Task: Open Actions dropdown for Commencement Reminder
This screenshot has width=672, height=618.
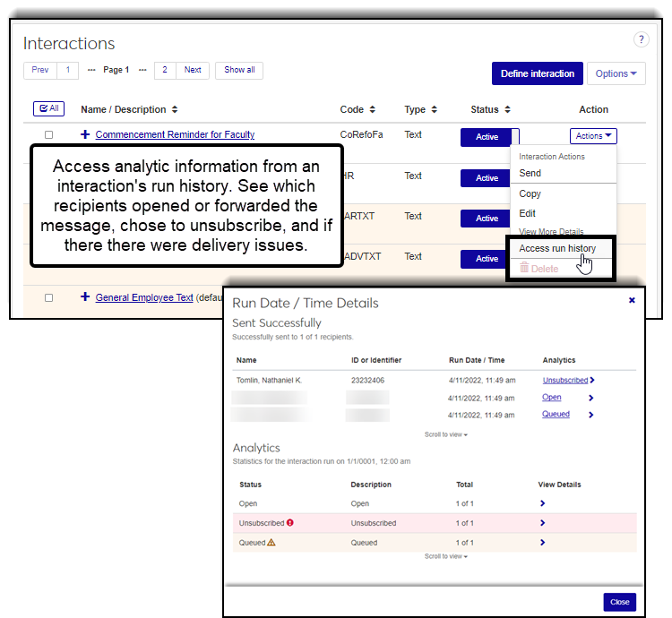Action: click(x=593, y=136)
